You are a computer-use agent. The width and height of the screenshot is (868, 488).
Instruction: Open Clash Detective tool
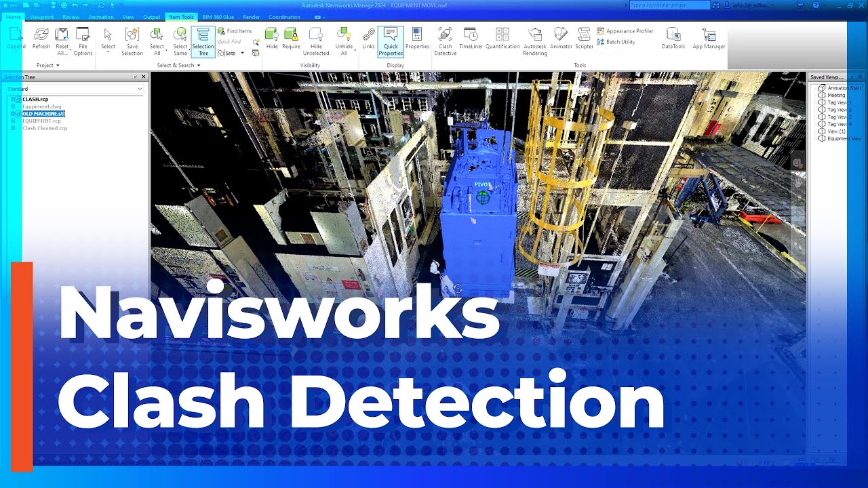click(446, 41)
